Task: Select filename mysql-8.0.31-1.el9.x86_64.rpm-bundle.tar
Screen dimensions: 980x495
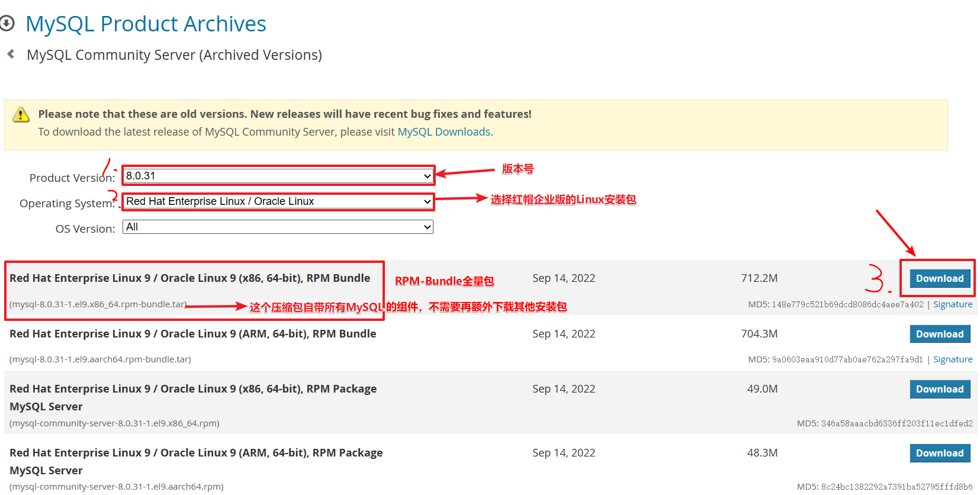Action: point(98,304)
